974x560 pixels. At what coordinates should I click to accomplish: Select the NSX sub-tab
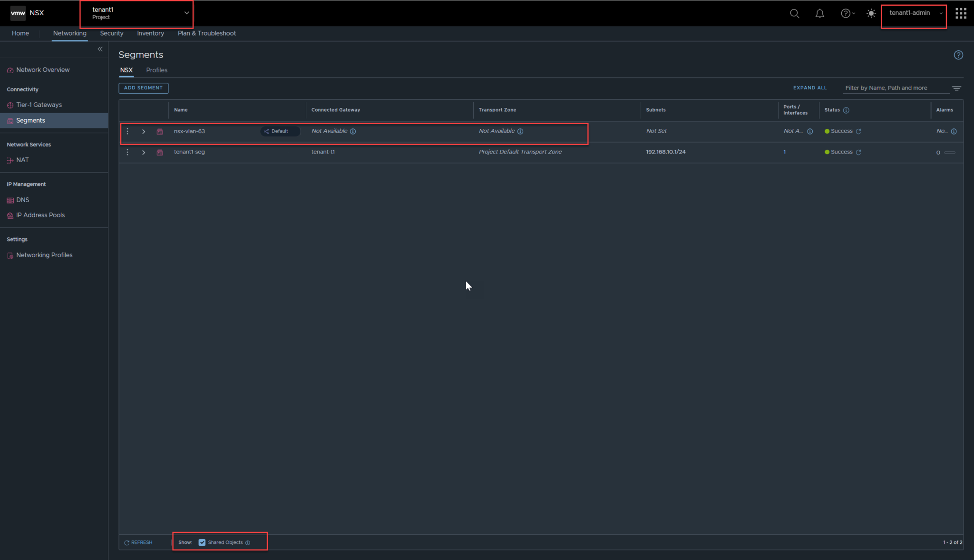127,70
